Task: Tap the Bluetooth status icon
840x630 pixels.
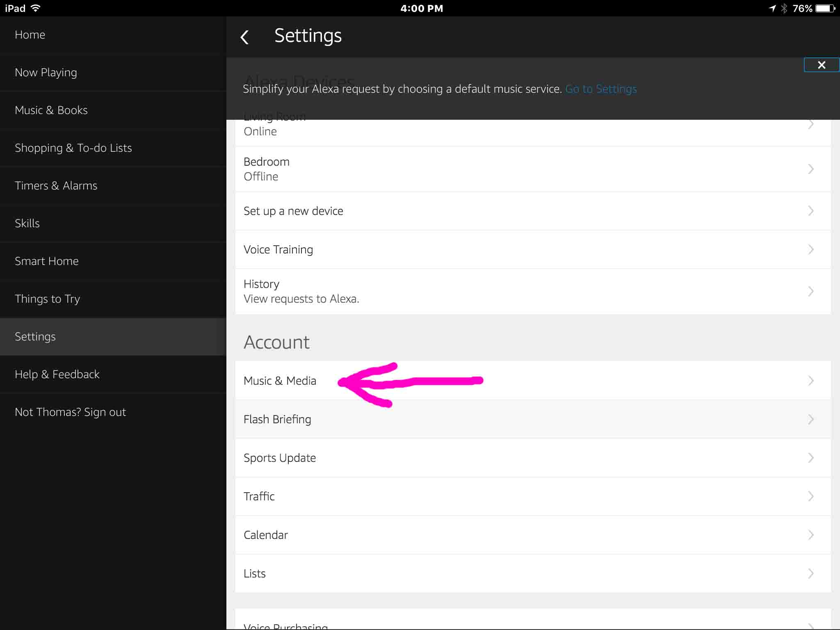Action: pyautogui.click(x=784, y=8)
